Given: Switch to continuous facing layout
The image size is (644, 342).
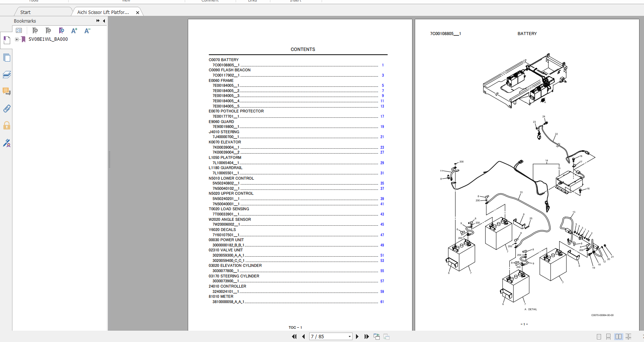Looking at the screenshot, I should tap(628, 336).
